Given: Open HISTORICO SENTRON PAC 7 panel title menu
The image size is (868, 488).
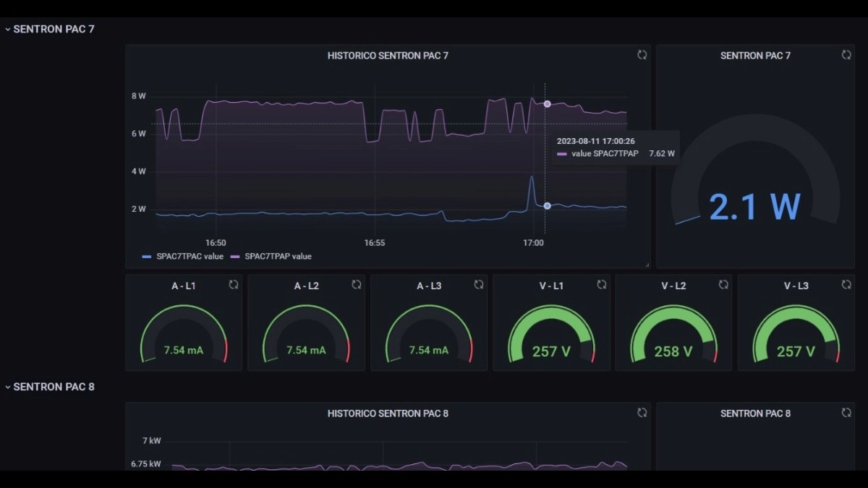Looking at the screenshot, I should (388, 56).
